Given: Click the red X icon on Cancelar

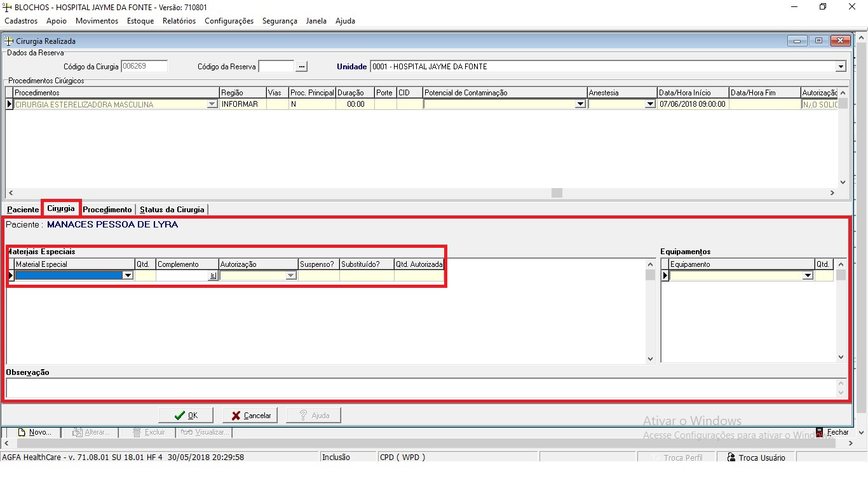Looking at the screenshot, I should click(236, 416).
